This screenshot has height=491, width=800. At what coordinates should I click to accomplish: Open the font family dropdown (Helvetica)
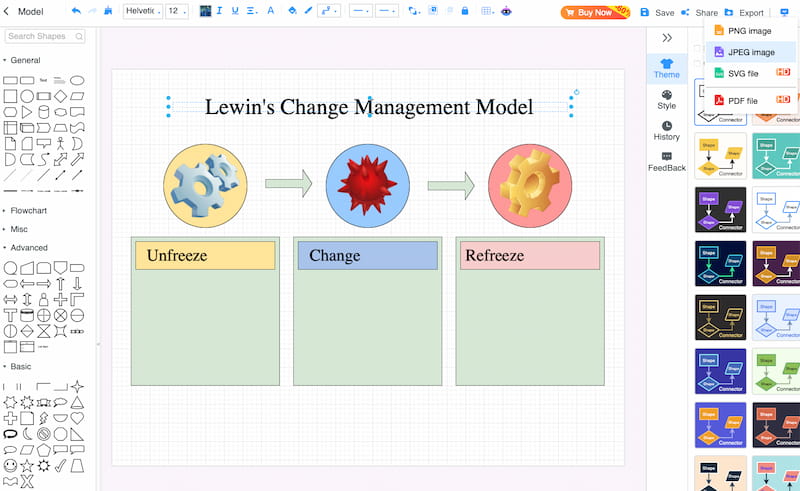click(143, 11)
